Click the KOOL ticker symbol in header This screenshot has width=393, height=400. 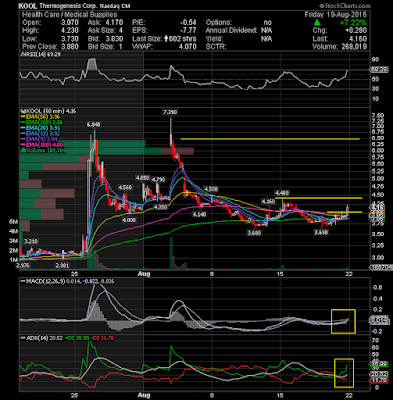tap(28, 6)
